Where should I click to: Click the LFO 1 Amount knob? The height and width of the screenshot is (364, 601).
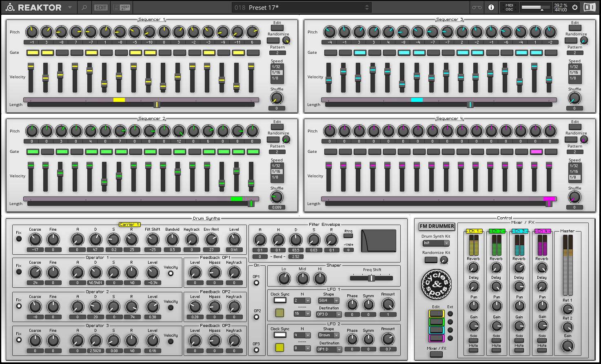(x=388, y=304)
